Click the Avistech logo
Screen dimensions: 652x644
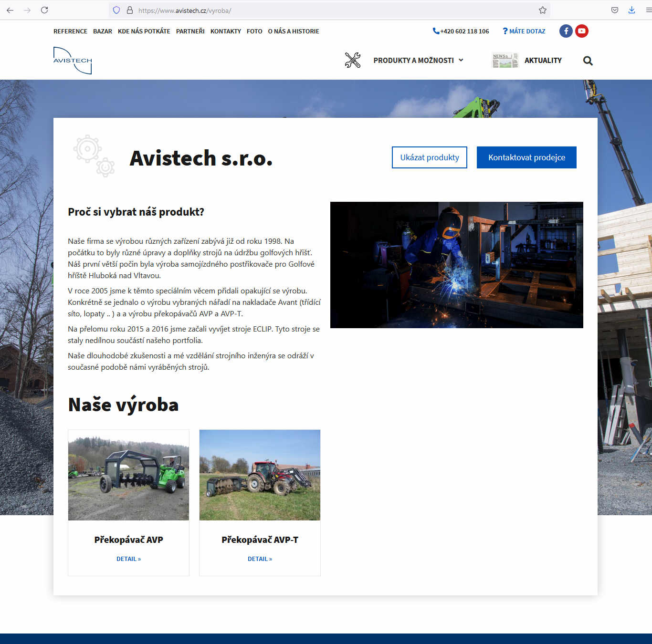pos(73,61)
